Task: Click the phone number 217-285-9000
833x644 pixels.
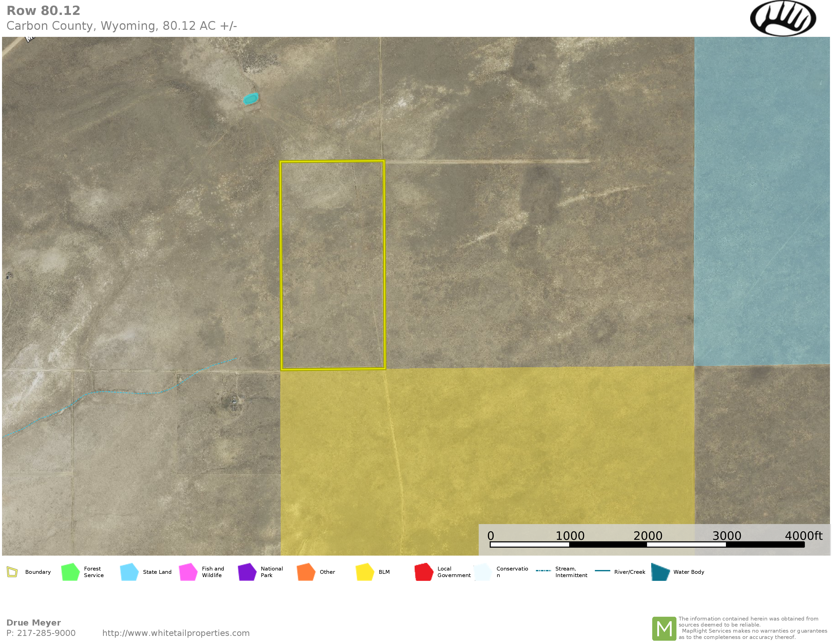Action: [x=46, y=633]
